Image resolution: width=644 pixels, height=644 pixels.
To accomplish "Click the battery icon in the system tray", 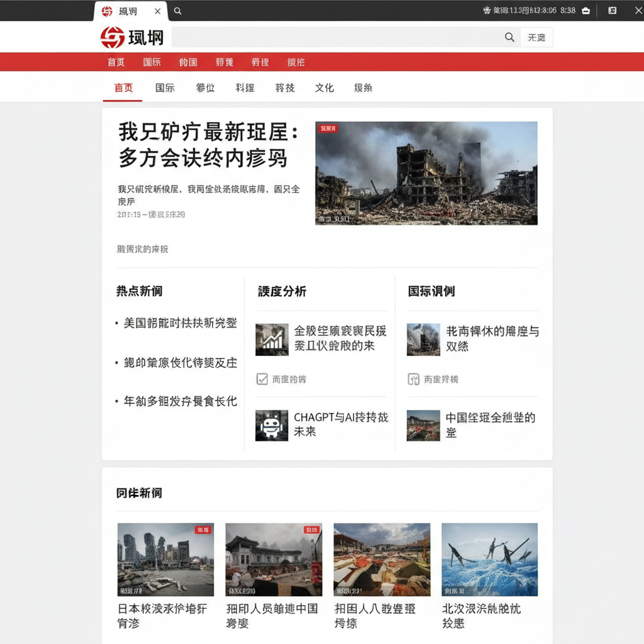I will click(587, 11).
